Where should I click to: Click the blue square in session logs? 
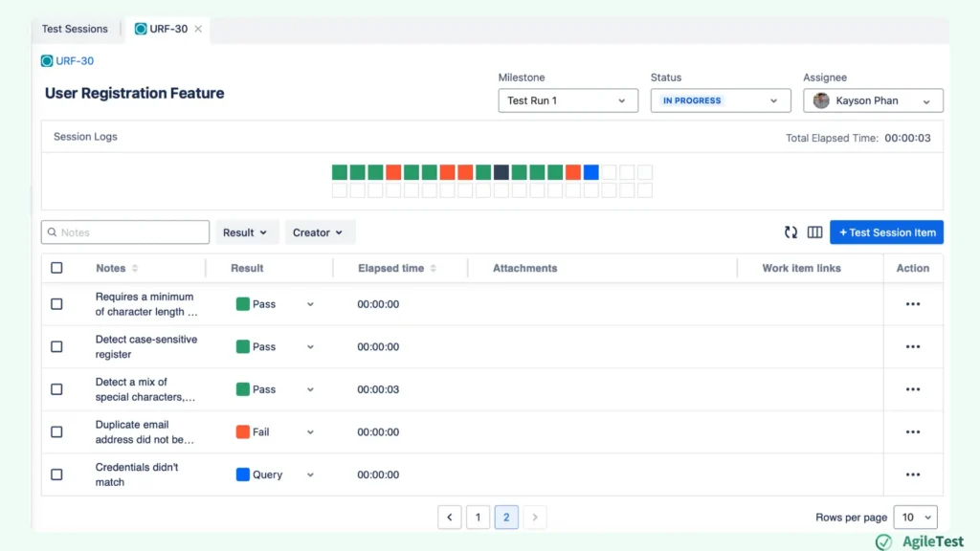pos(590,172)
